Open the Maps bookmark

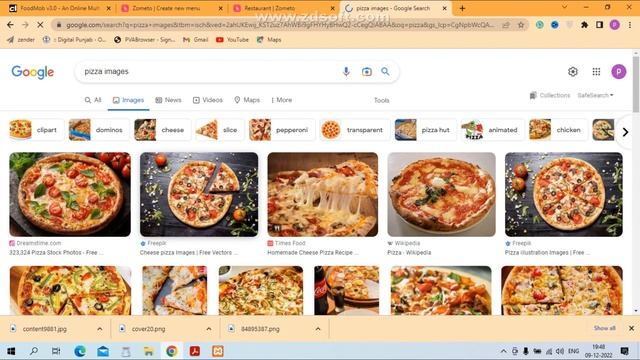click(269, 40)
